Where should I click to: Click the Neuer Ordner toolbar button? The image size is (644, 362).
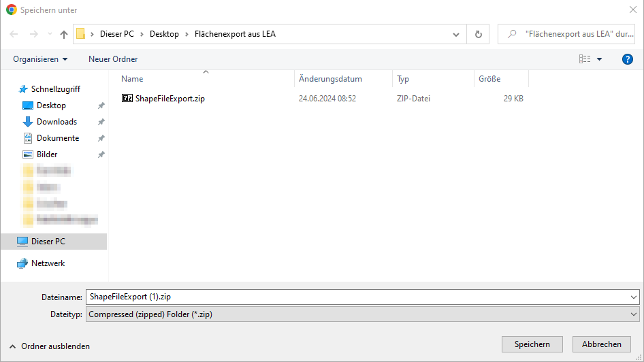(113, 59)
